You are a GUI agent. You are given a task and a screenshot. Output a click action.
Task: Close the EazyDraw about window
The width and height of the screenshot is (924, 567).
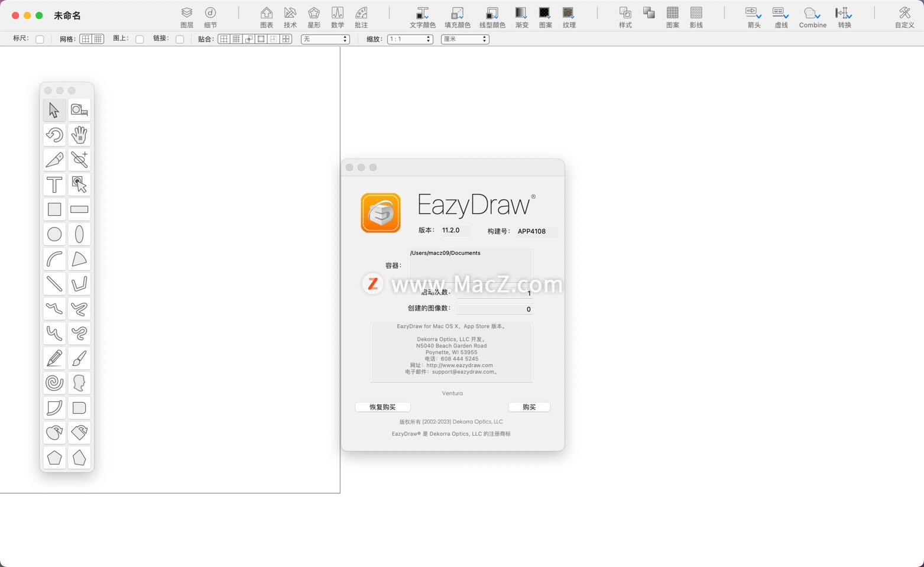(349, 167)
